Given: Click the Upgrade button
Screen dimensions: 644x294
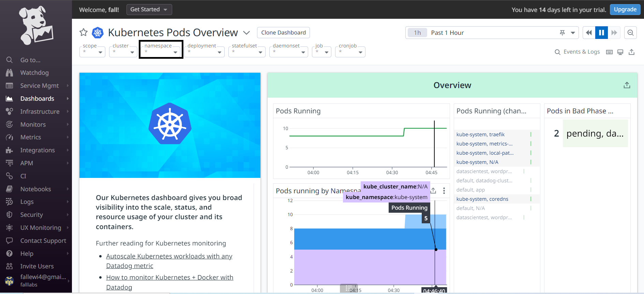Looking at the screenshot, I should [625, 10].
